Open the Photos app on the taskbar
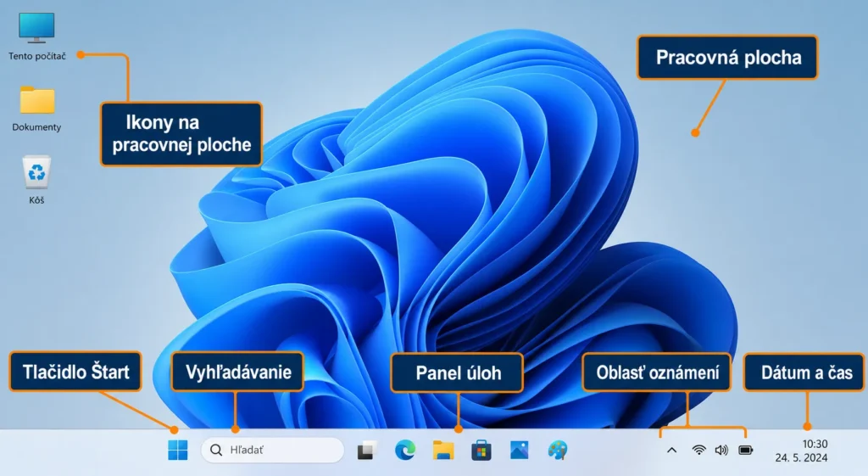The width and height of the screenshot is (868, 476). [x=520, y=450]
